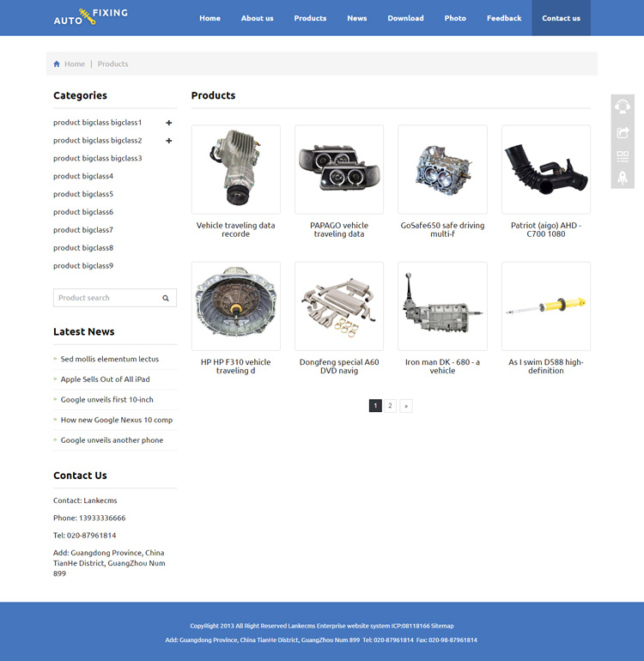Open the Products menu item
Image resolution: width=644 pixels, height=661 pixels.
(x=310, y=18)
